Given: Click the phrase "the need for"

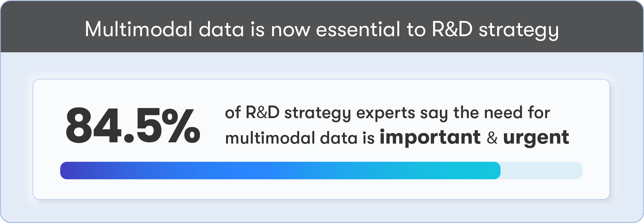Looking at the screenshot, I should [502, 113].
